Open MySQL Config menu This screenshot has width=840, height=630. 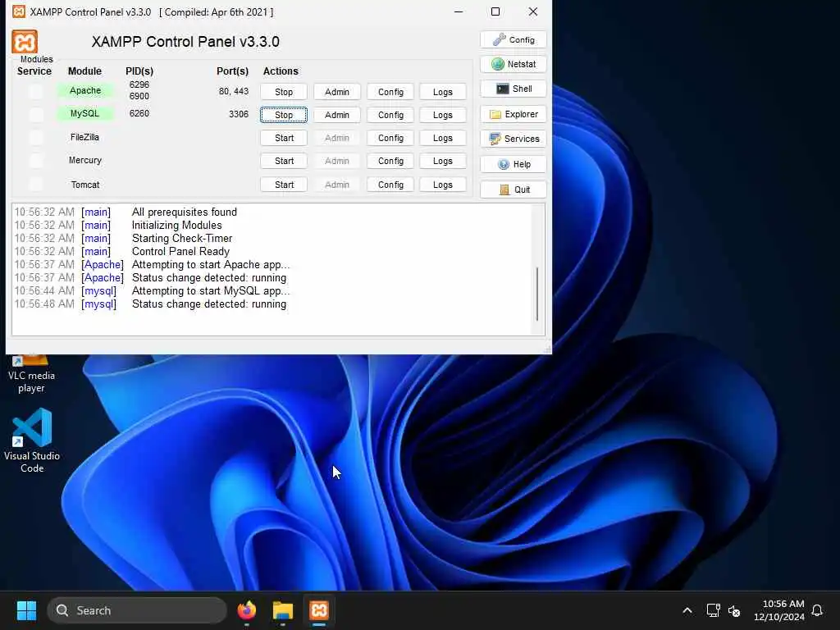click(x=390, y=115)
